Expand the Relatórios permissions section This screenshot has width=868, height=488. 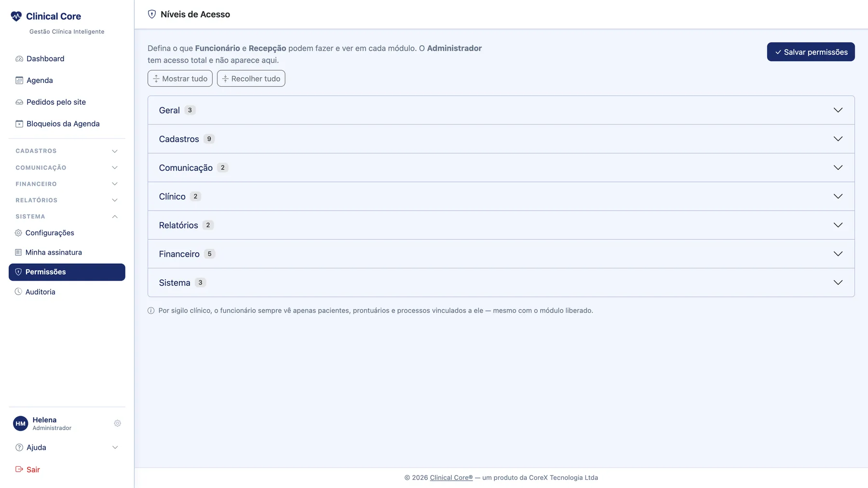[501, 225]
